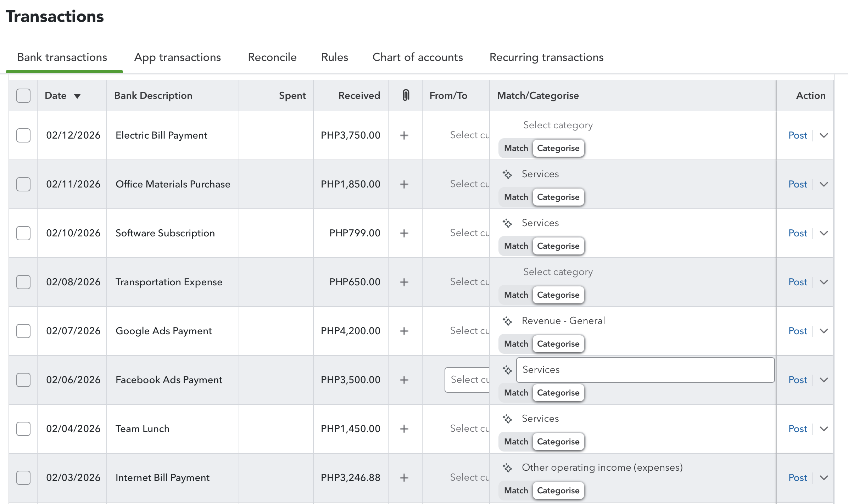Expand action options for Electric Bill Payment
Viewport: 848px width, 504px height.
point(824,135)
